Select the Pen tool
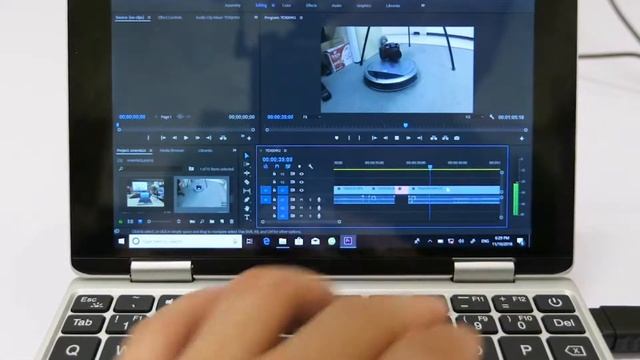640x360 pixels. click(x=247, y=200)
